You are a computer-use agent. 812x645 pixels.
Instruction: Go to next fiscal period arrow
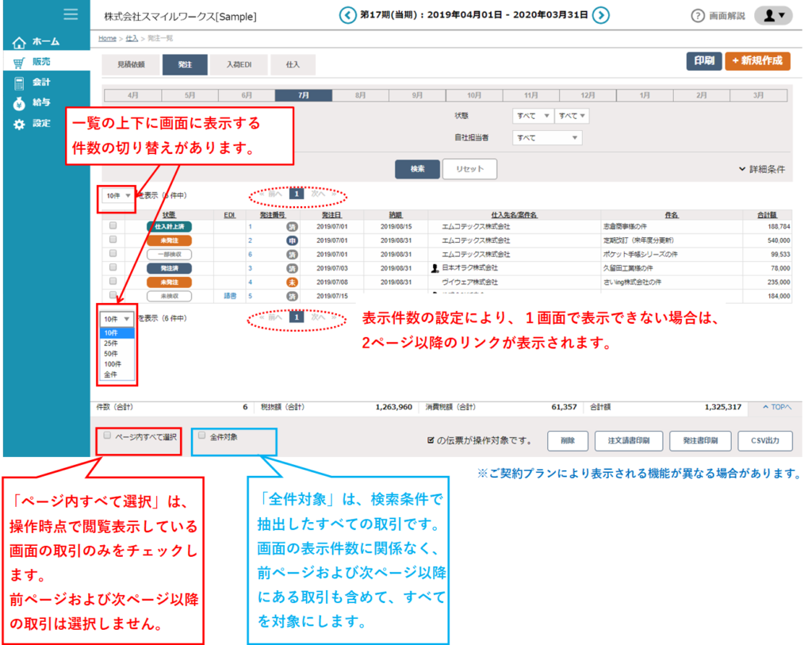(601, 15)
